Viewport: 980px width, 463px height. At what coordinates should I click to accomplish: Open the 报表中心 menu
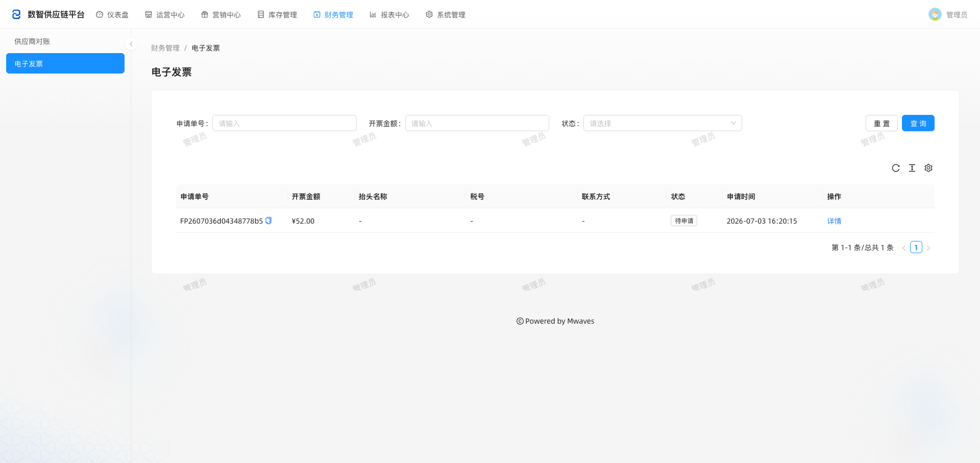point(389,15)
